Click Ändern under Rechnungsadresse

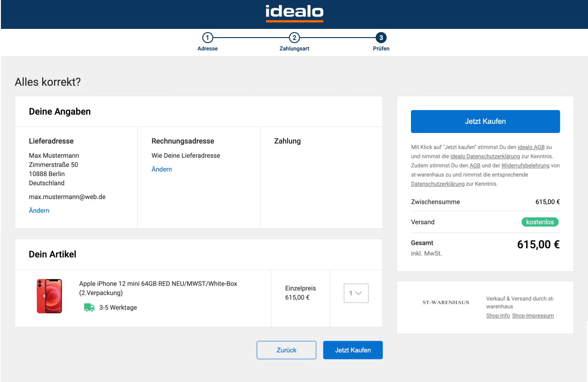(x=162, y=169)
